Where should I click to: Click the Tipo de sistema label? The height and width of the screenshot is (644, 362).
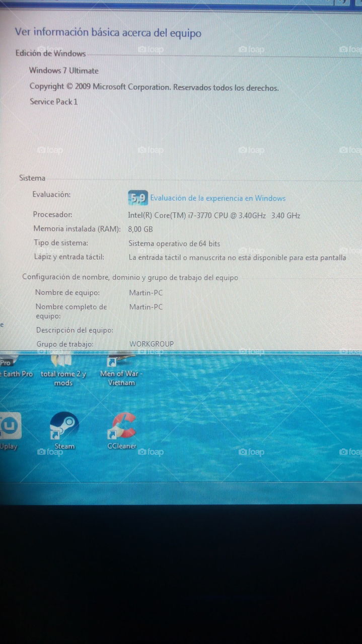click(61, 243)
